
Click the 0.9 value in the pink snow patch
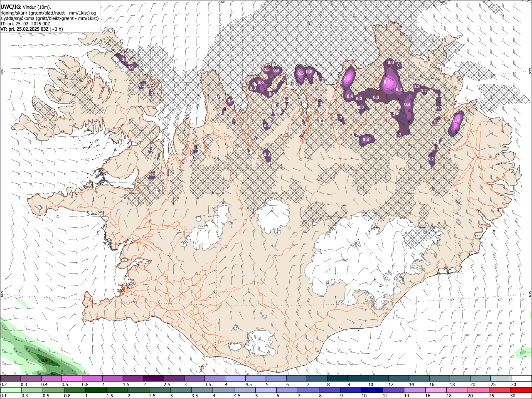457,121
